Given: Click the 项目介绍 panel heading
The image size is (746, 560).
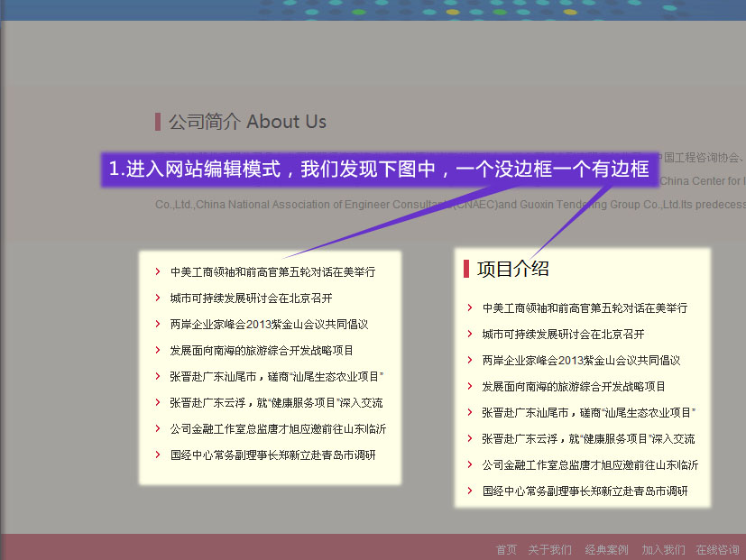Looking at the screenshot, I should coord(512,269).
